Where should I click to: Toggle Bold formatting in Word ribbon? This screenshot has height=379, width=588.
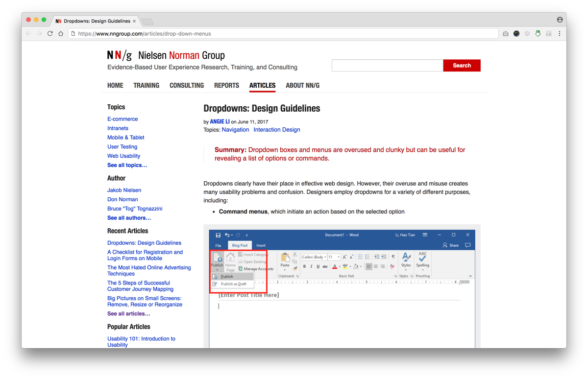pyautogui.click(x=304, y=266)
